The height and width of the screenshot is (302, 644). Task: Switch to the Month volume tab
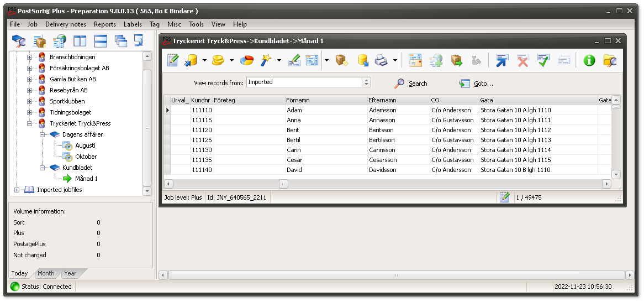tap(46, 273)
